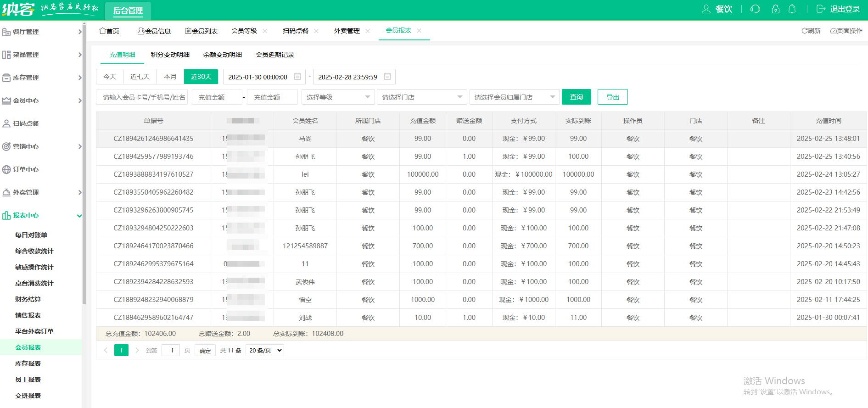The height and width of the screenshot is (408, 868).
Task: Switch to the 余额变动明细 tab
Action: pyautogui.click(x=223, y=55)
